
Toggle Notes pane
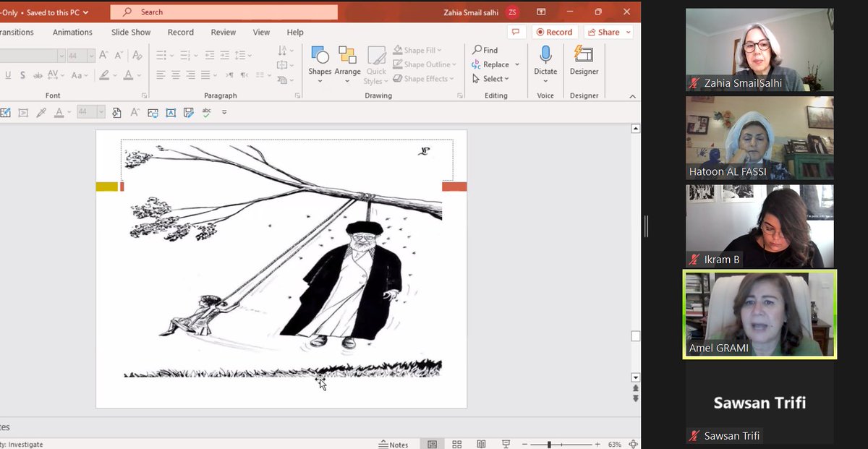tap(394, 444)
